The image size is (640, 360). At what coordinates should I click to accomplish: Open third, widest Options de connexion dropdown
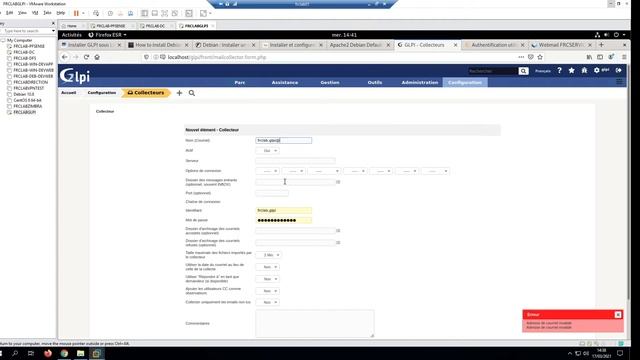[x=324, y=171]
